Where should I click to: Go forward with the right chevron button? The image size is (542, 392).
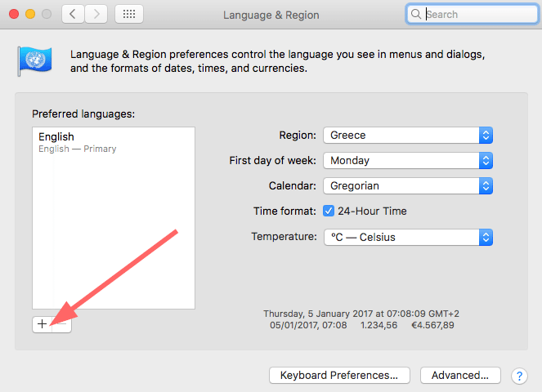96,14
